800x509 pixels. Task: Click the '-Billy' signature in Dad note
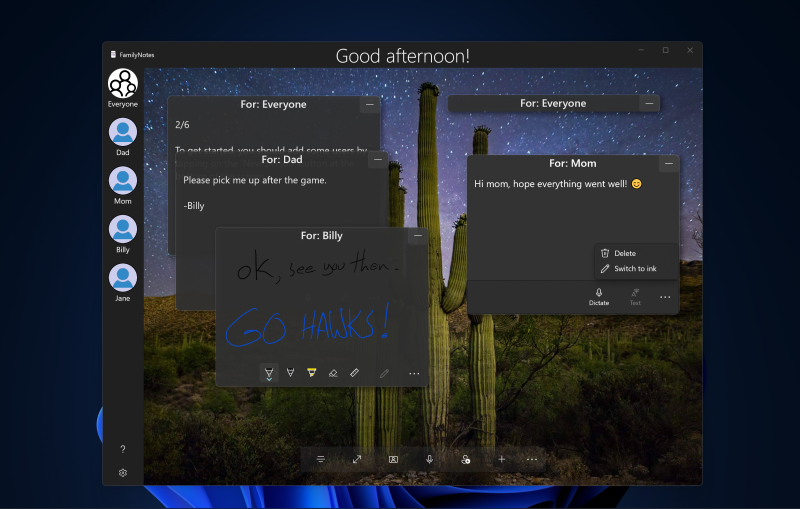click(193, 206)
